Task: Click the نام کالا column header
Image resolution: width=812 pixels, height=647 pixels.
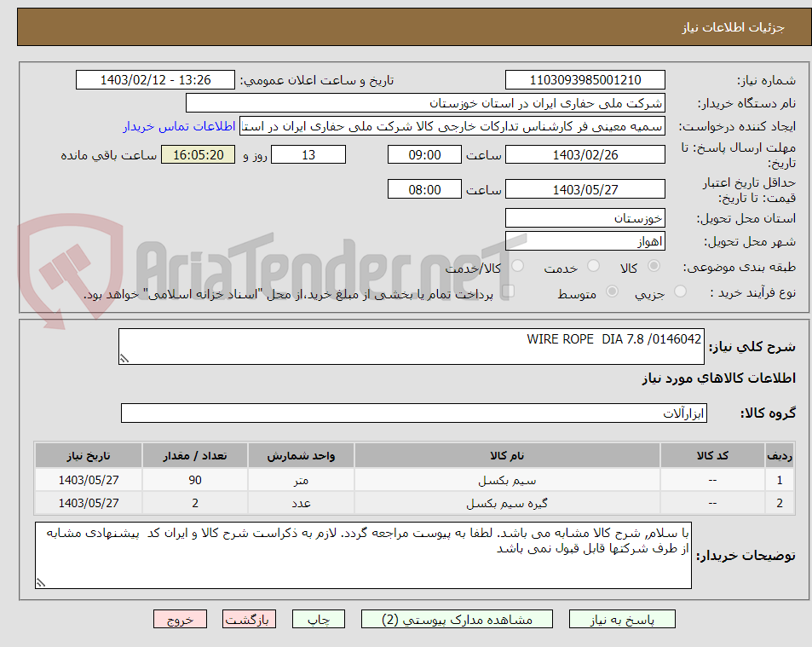Action: pos(507,456)
